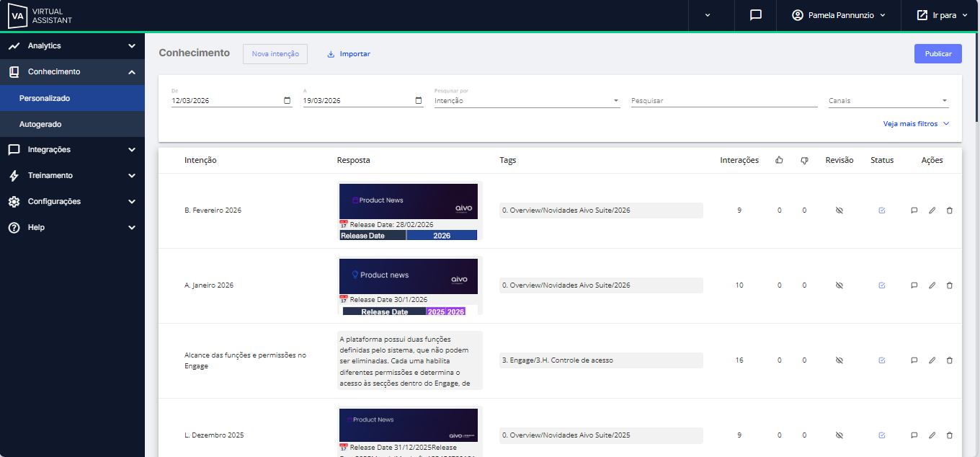
Task: Click edit pencil for B. Fevereiro 2026
Action: (932, 210)
